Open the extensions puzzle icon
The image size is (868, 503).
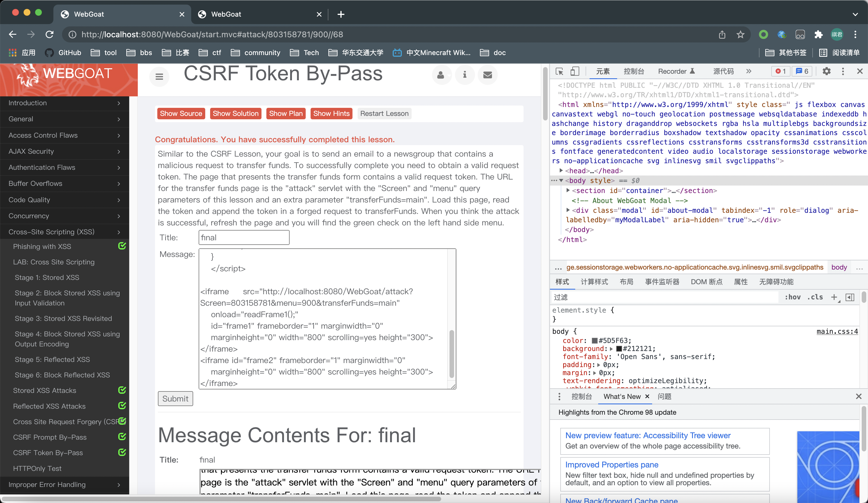tap(818, 34)
